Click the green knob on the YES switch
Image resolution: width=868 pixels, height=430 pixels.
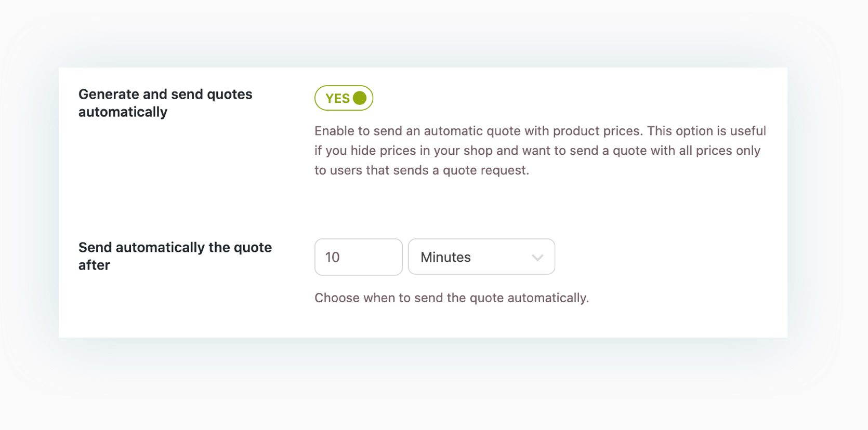pyautogui.click(x=360, y=98)
